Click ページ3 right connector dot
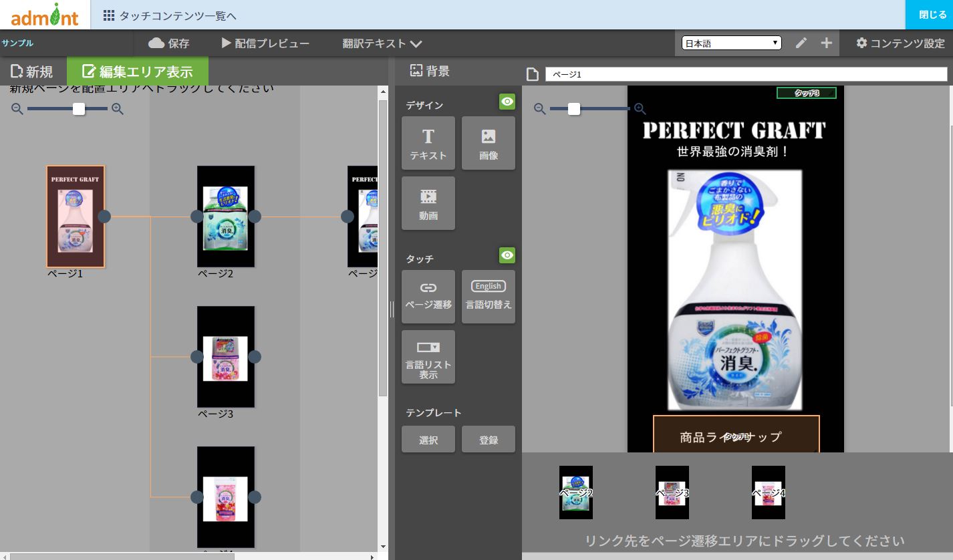 (x=255, y=357)
